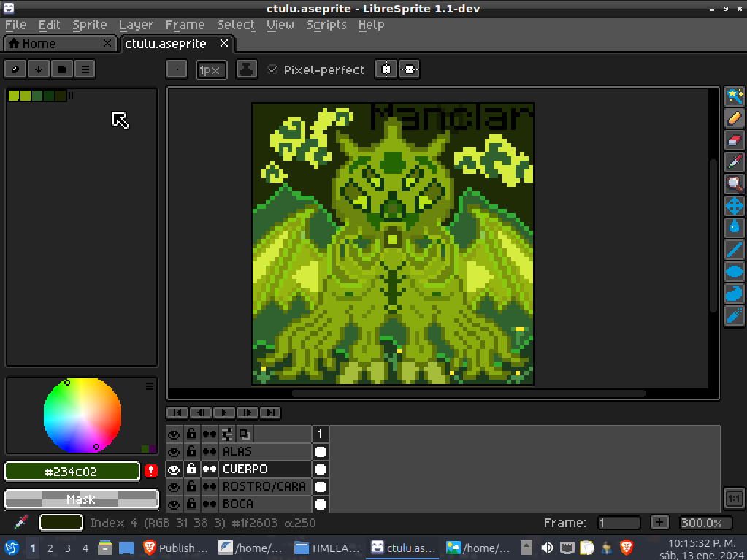
Task: Open the Frame menu
Action: click(185, 25)
